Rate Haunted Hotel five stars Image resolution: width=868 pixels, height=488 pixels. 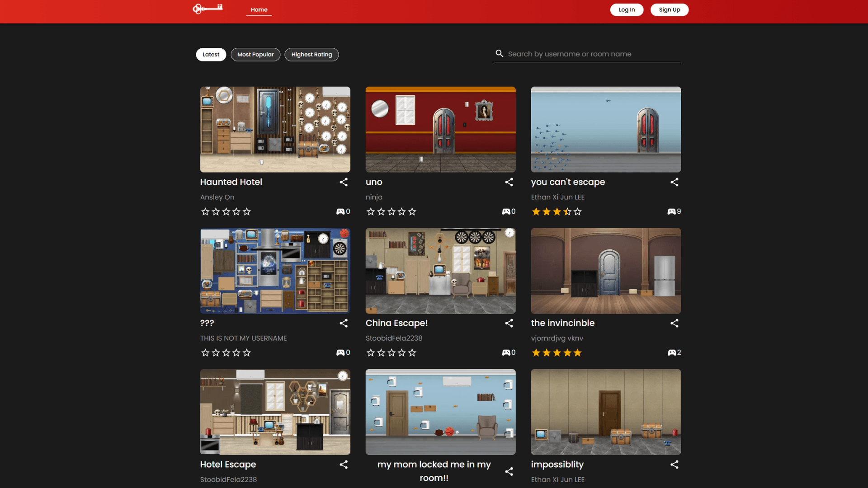[246, 212]
